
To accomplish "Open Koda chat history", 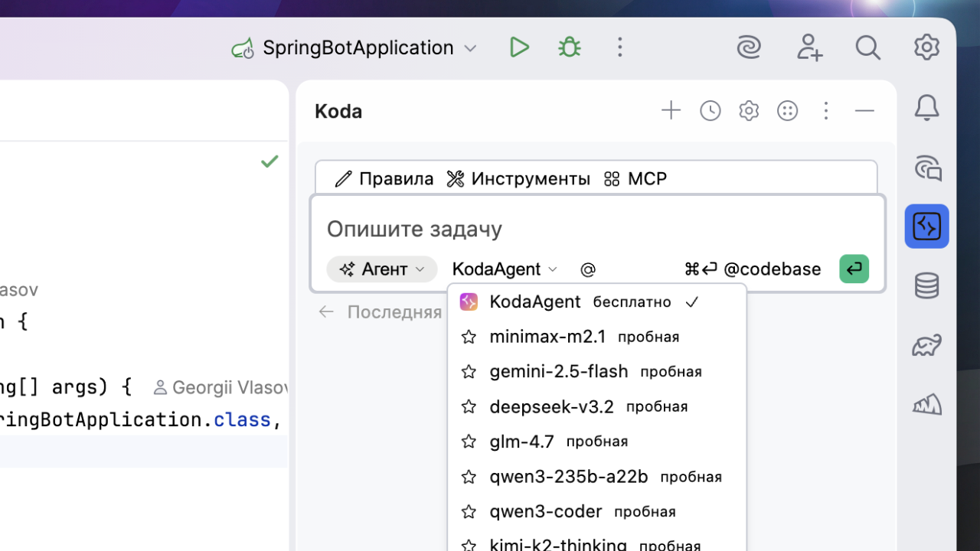I will coord(710,110).
